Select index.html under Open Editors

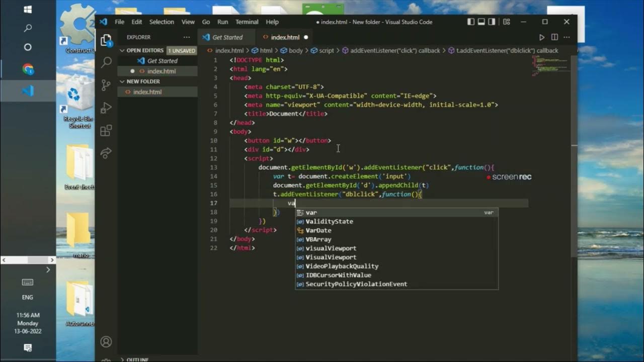(157, 71)
